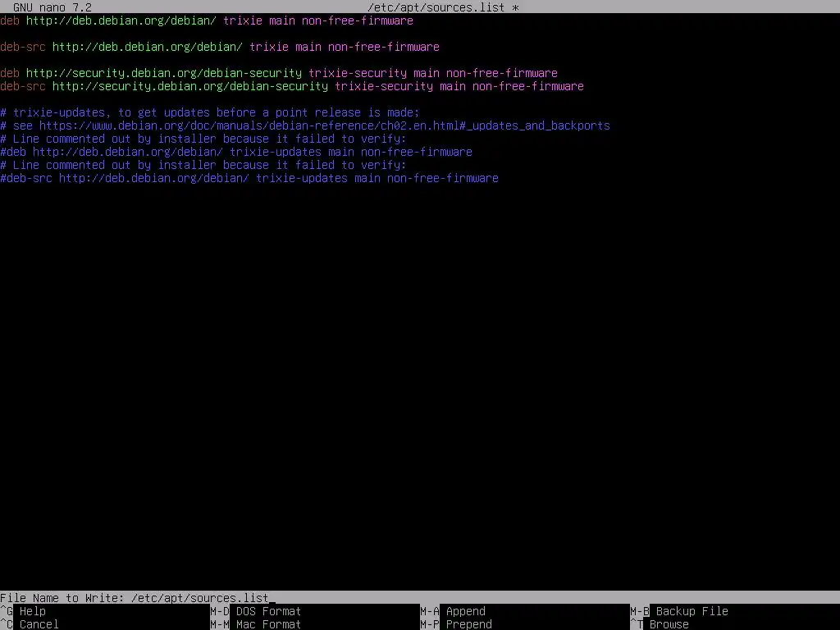Toggle the M-P Prepend option

click(x=456, y=624)
